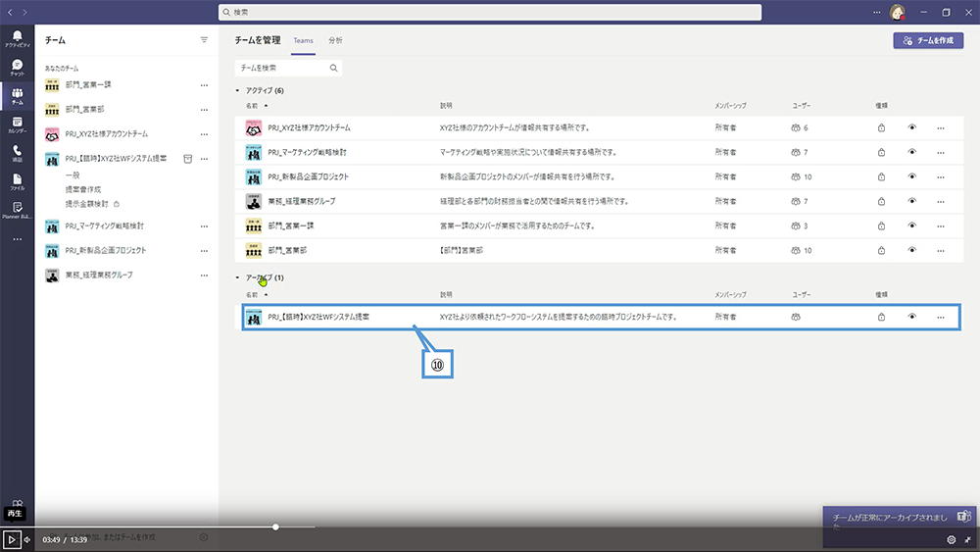This screenshot has height=552, width=980.
Task: Click the 説明 header in active table
Action: pos(446,106)
